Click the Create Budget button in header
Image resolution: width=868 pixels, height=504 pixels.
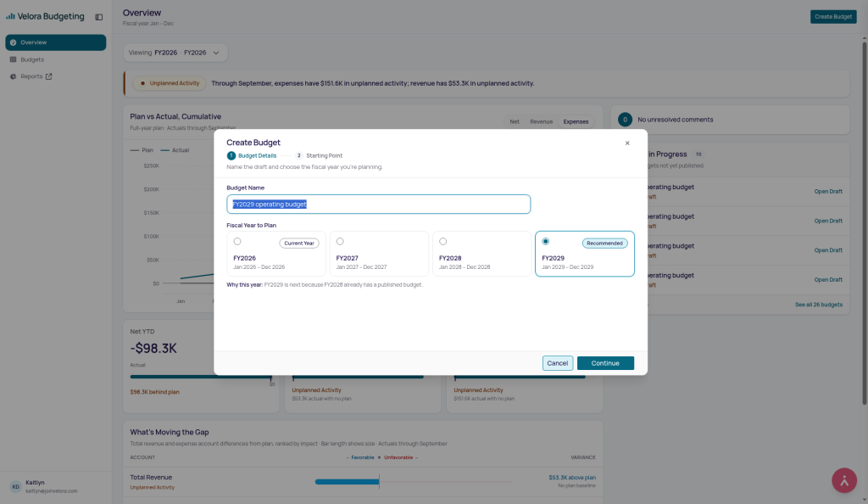click(x=833, y=17)
